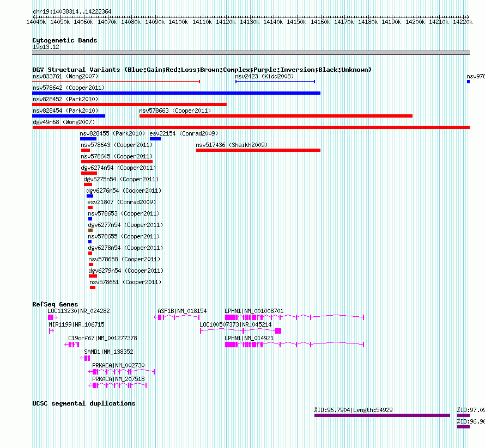Click the LOC100507373|NR_045214 gene label
This screenshot has height=448, width=485.
point(235,325)
